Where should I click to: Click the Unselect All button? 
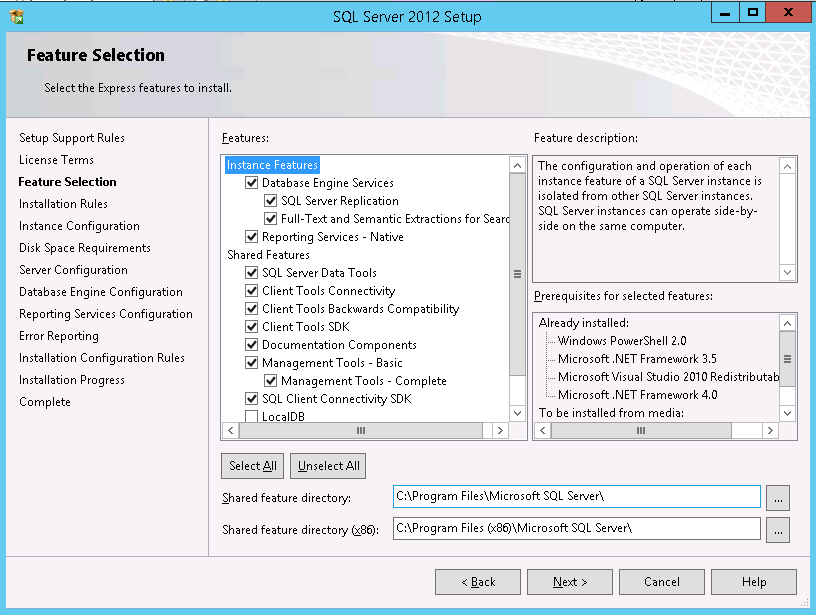click(x=328, y=466)
